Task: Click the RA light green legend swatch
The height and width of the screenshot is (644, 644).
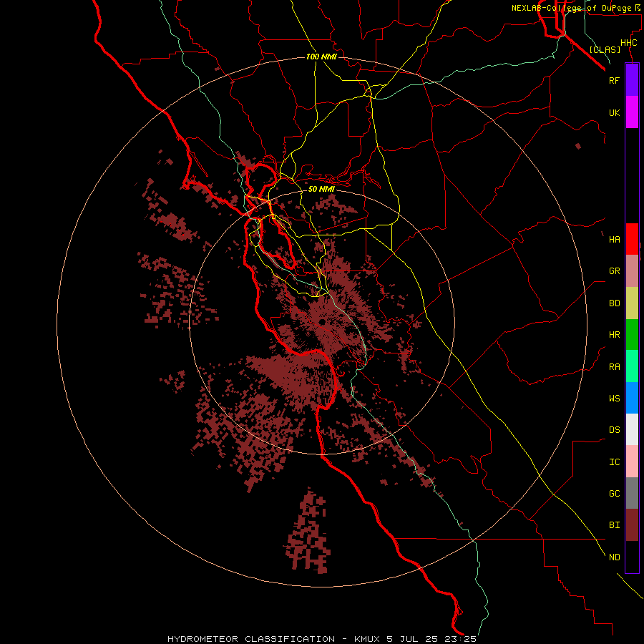Action: [x=632, y=366]
